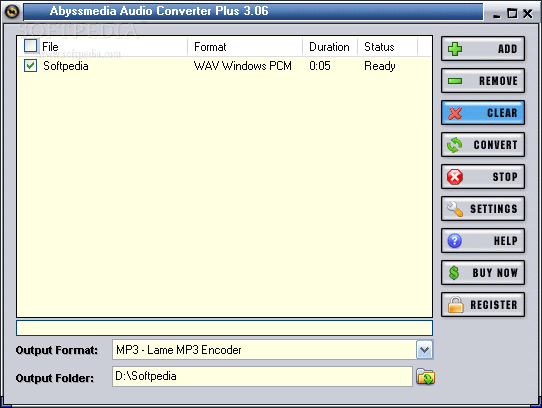Click the conversion progress bar
This screenshot has height=408, width=542.
coord(224,328)
